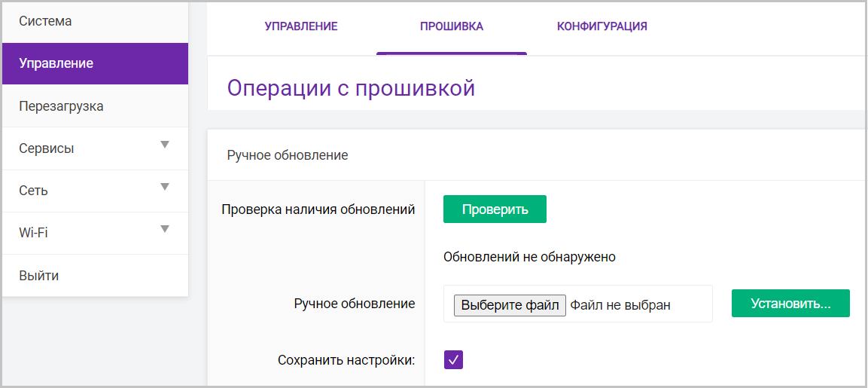Expand the Wi-Fi dropdown arrow
The width and height of the screenshot is (868, 388).
pyautogui.click(x=165, y=229)
